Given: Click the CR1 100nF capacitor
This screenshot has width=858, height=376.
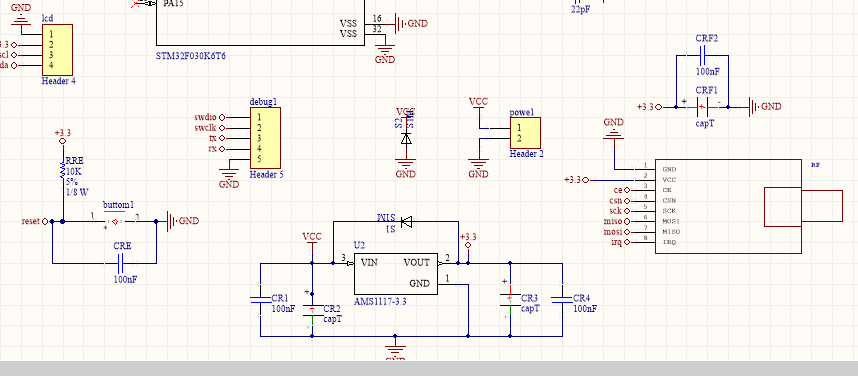Looking at the screenshot, I should point(260,299).
